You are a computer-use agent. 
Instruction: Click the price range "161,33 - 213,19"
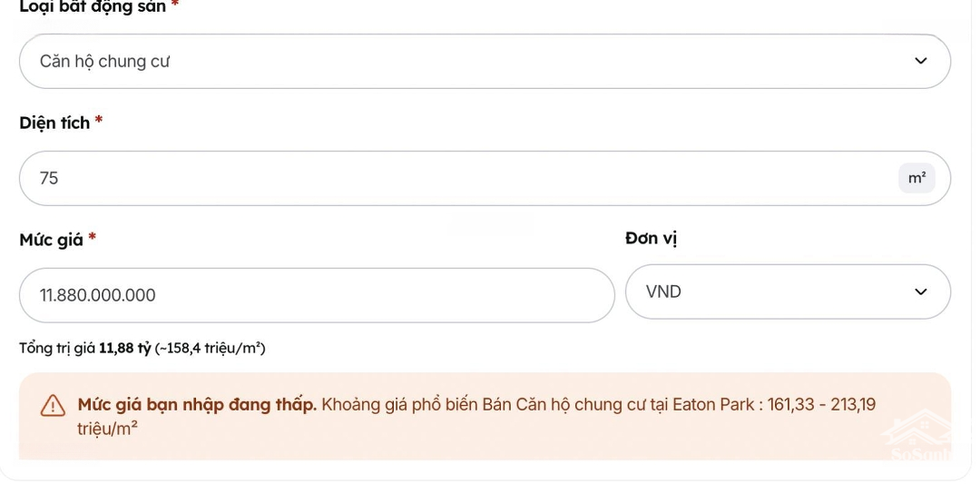[x=822, y=405]
